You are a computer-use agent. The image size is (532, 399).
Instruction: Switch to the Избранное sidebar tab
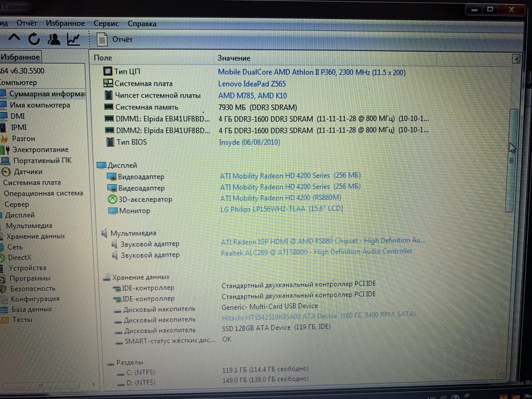pos(20,57)
